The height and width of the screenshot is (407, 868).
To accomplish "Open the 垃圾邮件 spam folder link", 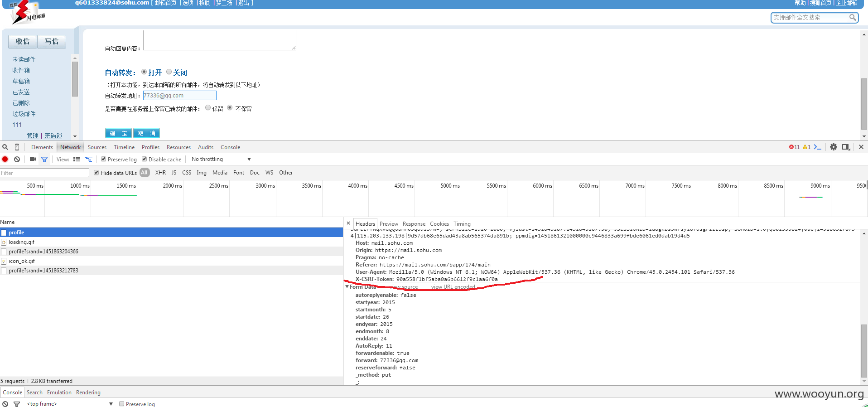I will click(24, 114).
